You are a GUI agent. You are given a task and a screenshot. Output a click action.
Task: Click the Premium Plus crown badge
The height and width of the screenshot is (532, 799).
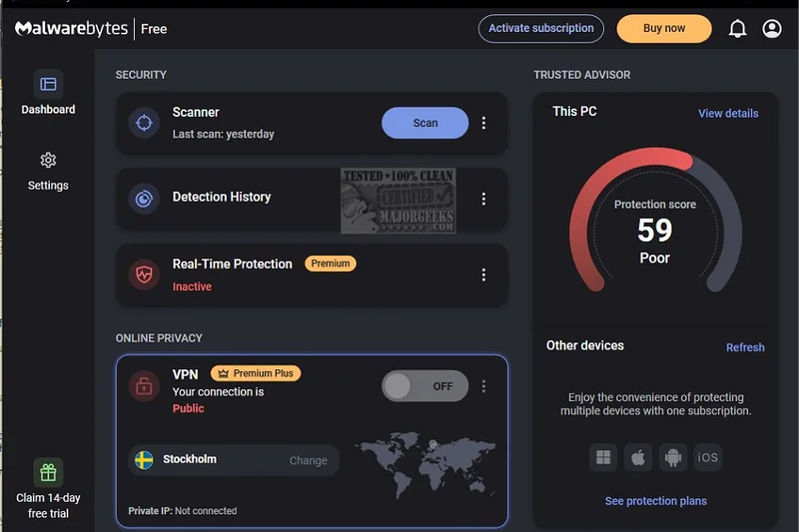click(256, 373)
